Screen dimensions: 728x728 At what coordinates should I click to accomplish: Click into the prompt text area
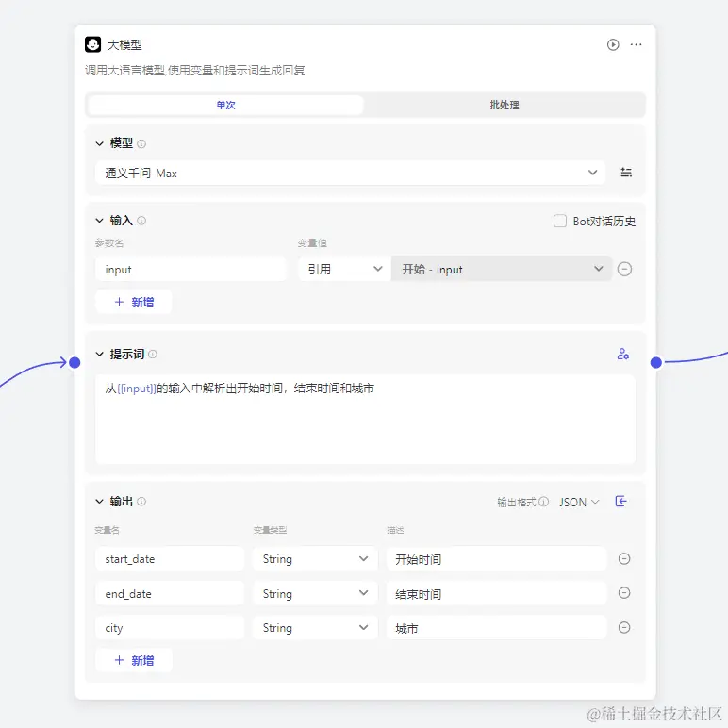click(365, 420)
